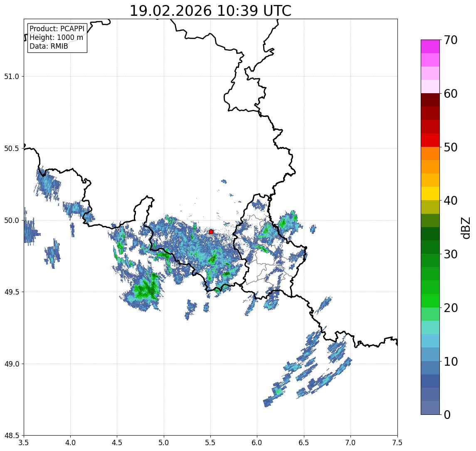Click colorbar tick label 20

coord(451,307)
